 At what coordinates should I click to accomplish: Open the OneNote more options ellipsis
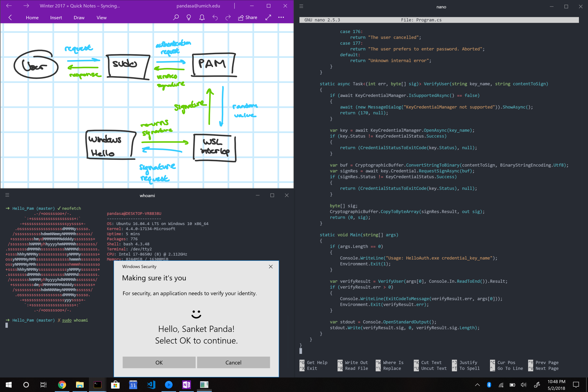tap(281, 18)
